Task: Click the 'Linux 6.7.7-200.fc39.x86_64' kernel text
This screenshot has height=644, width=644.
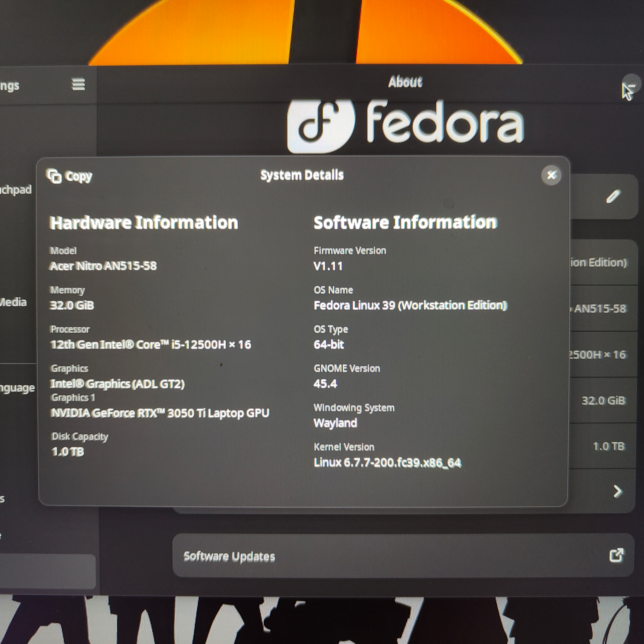Action: (x=387, y=462)
